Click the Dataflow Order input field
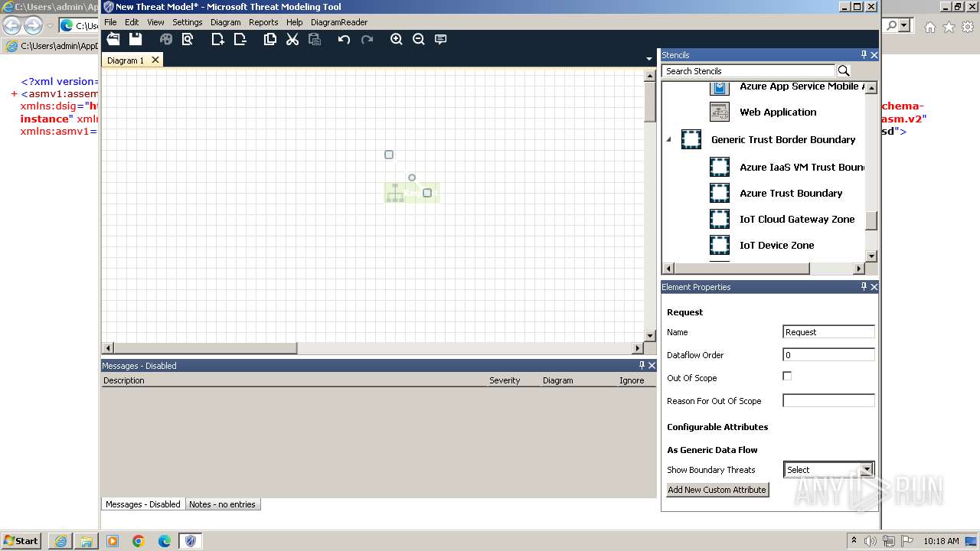The image size is (980, 551). 828,355
